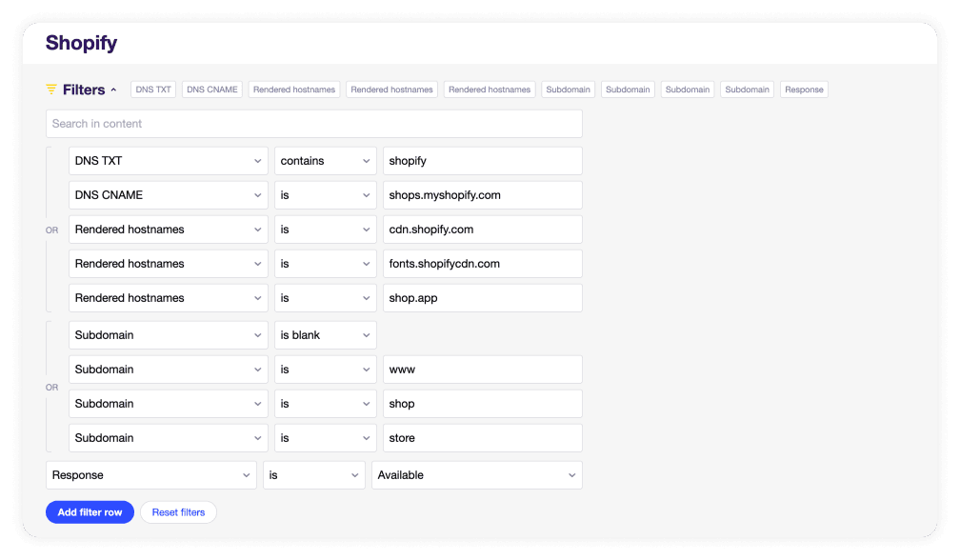Open the is blank operator dropdown
The height and width of the screenshot is (560, 960).
tap(325, 335)
